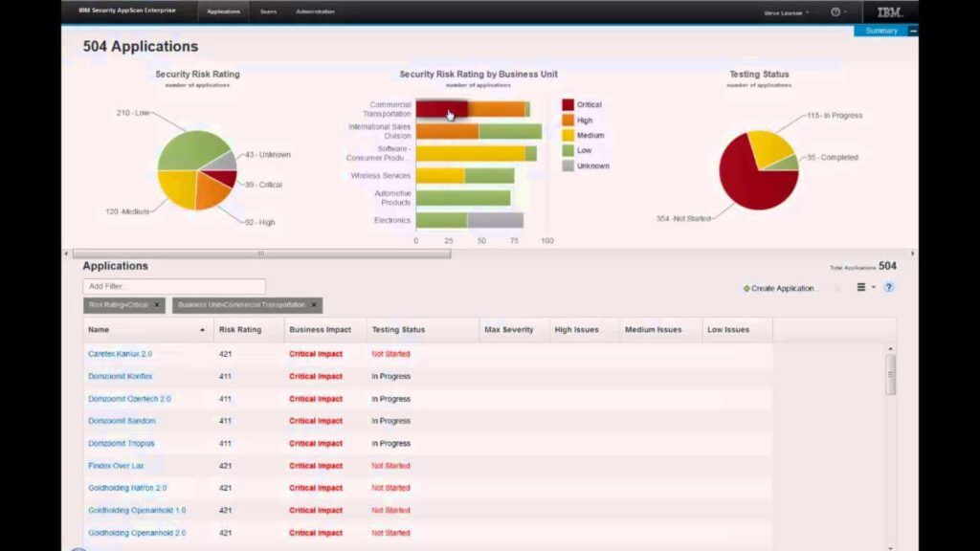Click yellow In Progress slice in Testing Status pie

click(x=768, y=148)
